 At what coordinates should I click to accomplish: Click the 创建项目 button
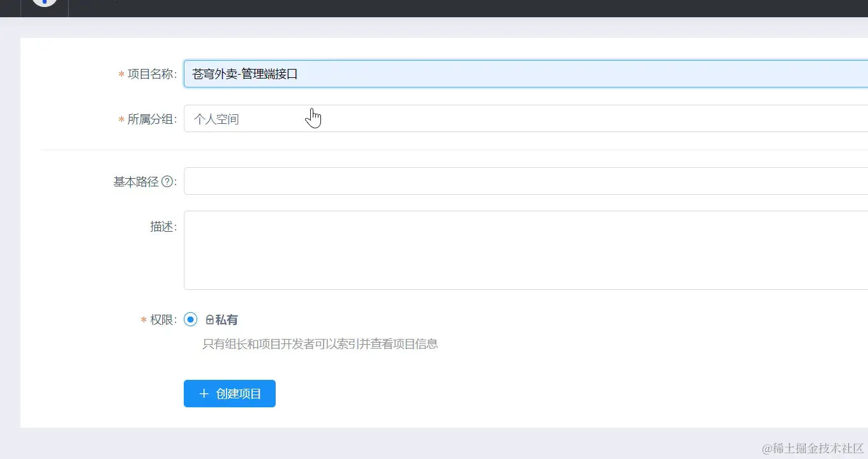(230, 394)
